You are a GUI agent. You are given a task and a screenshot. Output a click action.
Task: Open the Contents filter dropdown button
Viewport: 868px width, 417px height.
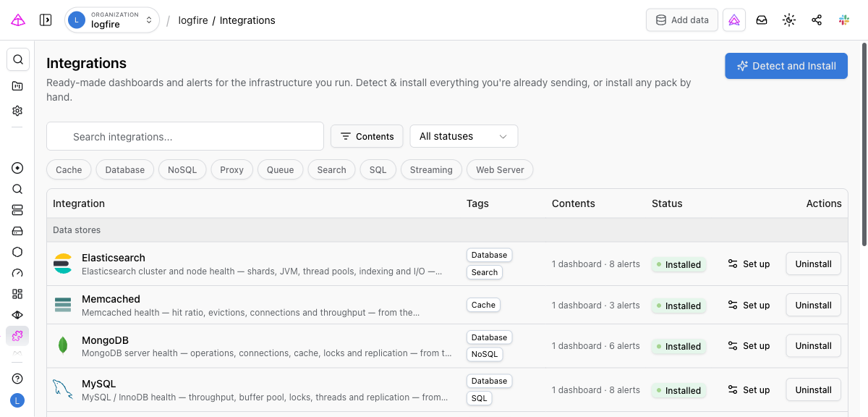click(x=367, y=136)
